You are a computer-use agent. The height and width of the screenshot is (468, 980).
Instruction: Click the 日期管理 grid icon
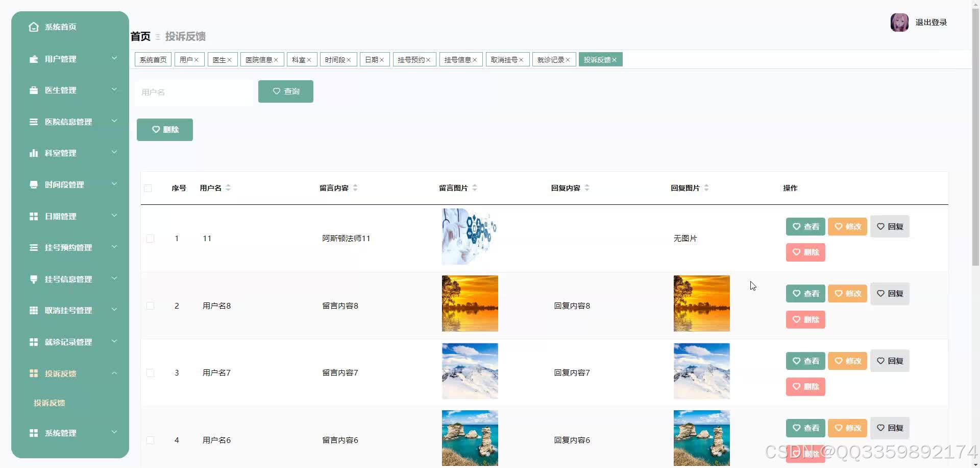point(34,217)
